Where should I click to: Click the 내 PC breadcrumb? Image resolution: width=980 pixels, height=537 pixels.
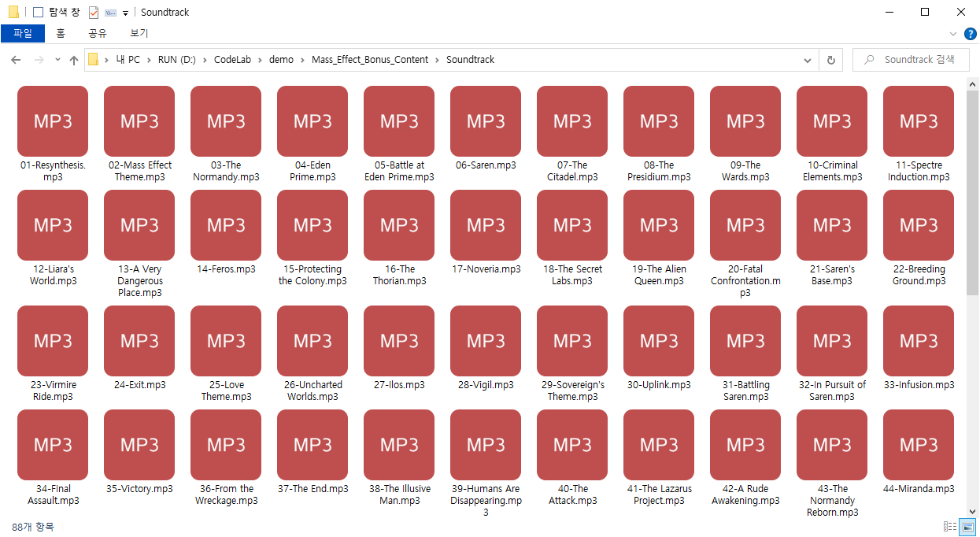pos(128,60)
